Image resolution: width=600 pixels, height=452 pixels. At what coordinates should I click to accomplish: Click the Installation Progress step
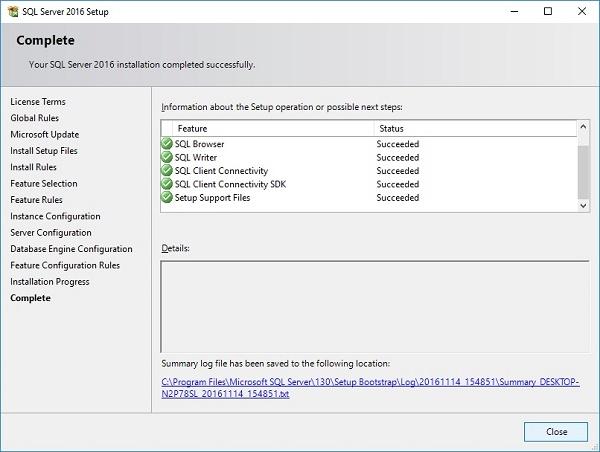tap(50, 282)
